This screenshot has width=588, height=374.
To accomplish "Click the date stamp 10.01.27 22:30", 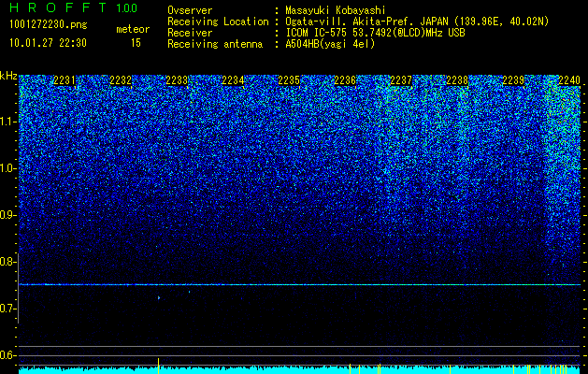I will click(x=48, y=43).
